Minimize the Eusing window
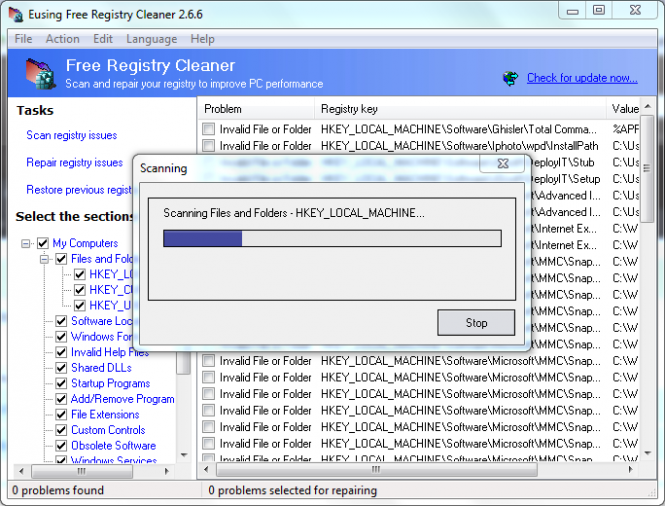The width and height of the screenshot is (665, 506). pos(573,11)
